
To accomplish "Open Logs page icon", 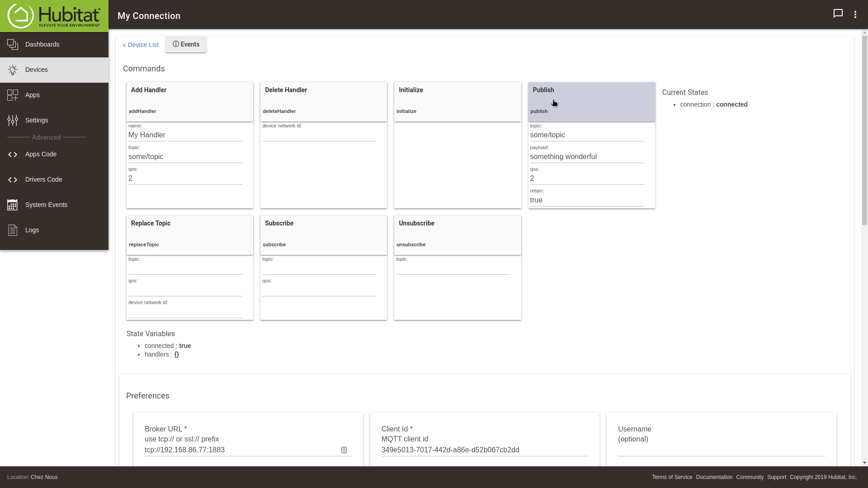I will coord(13,230).
